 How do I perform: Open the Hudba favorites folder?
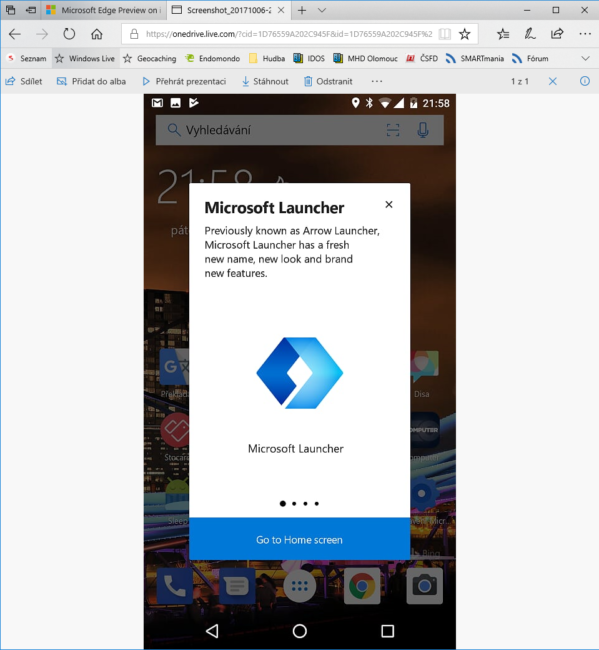click(x=267, y=58)
